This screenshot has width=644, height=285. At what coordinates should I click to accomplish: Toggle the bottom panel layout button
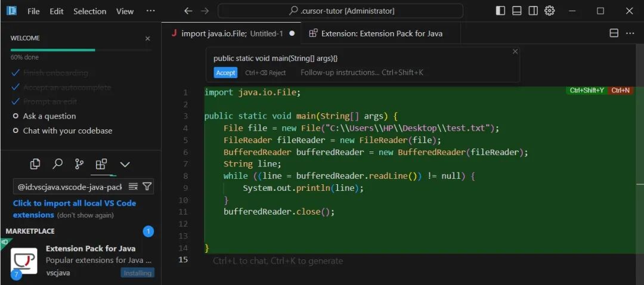(x=516, y=11)
